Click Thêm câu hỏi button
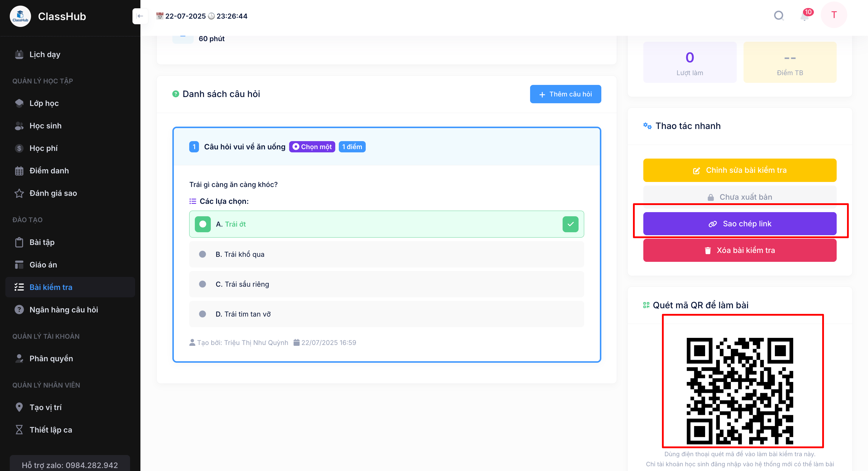The width and height of the screenshot is (868, 471). (x=565, y=94)
